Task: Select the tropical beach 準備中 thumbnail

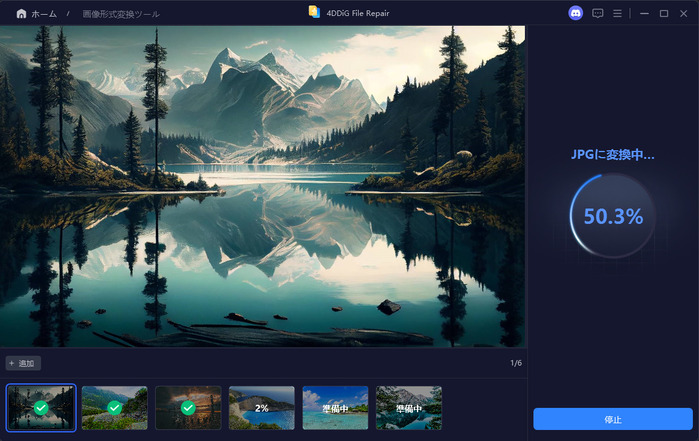Action: [335, 408]
